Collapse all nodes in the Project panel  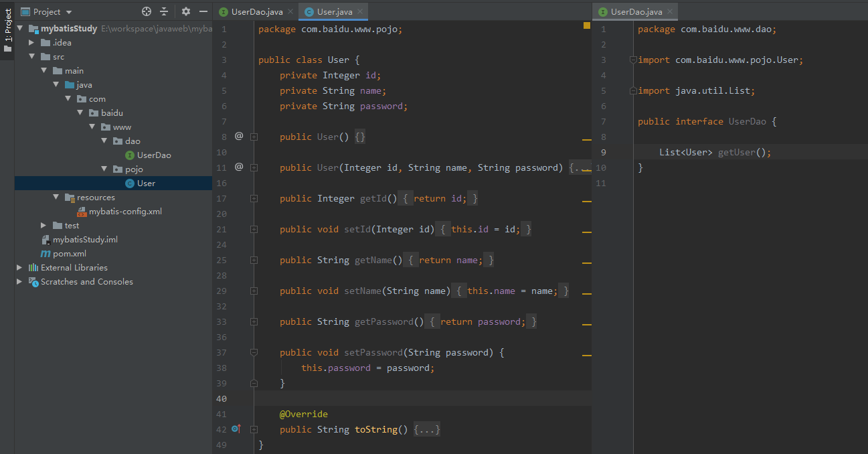pyautogui.click(x=165, y=11)
